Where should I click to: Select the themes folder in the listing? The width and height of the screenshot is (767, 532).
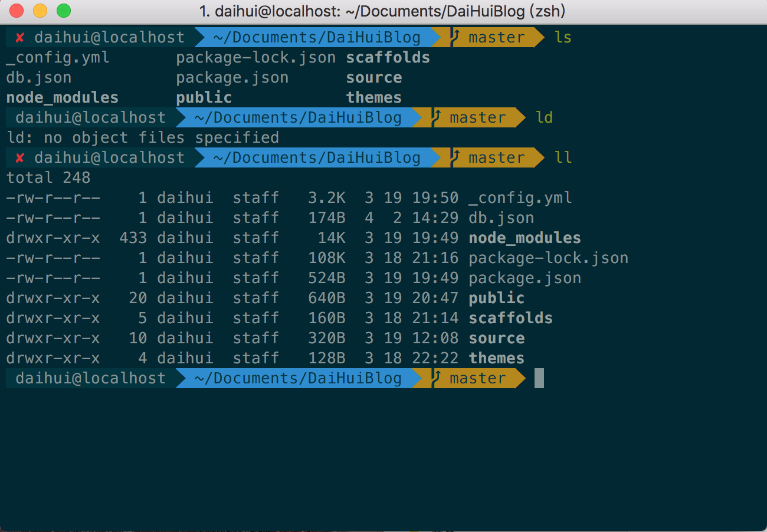(496, 357)
